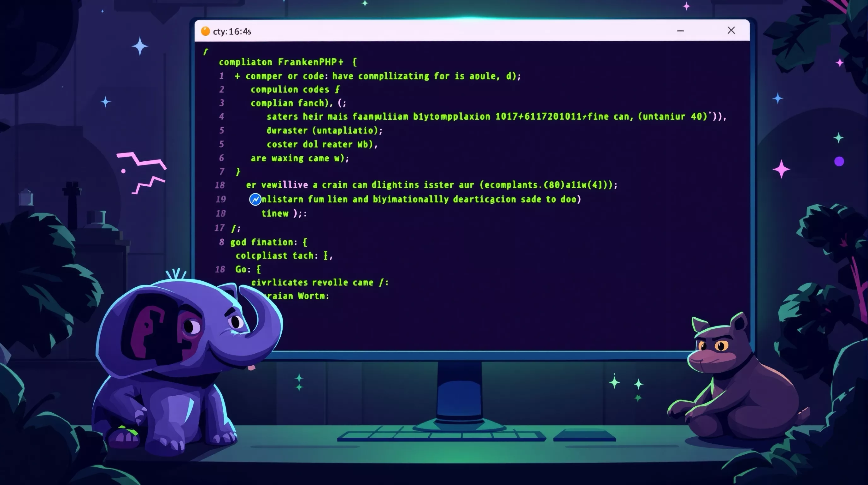868x485 pixels.
Task: Click line number 17 in the gutter
Action: pos(219,228)
